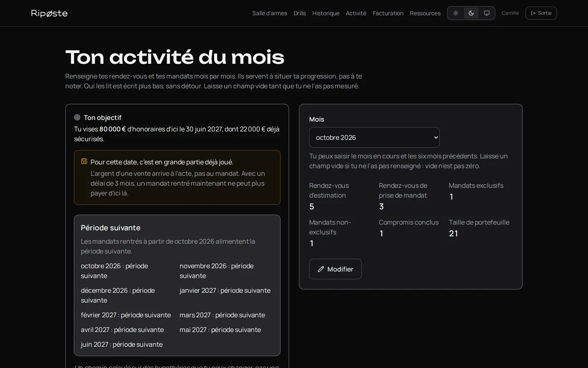Click 'février 2027 : période suivante' entry
This screenshot has height=368, width=588.
[x=126, y=315]
